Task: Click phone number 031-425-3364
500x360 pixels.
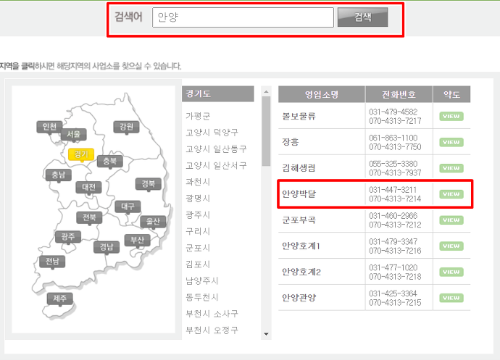Action: tap(393, 294)
